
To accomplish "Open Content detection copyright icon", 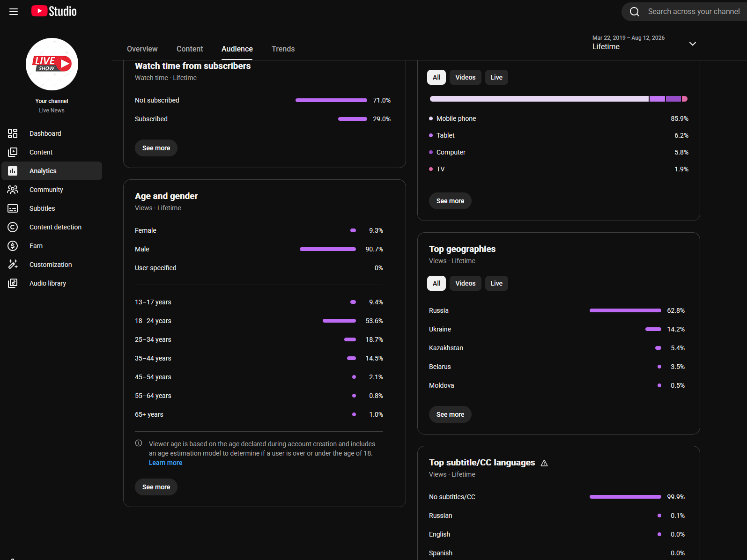I will 13,227.
